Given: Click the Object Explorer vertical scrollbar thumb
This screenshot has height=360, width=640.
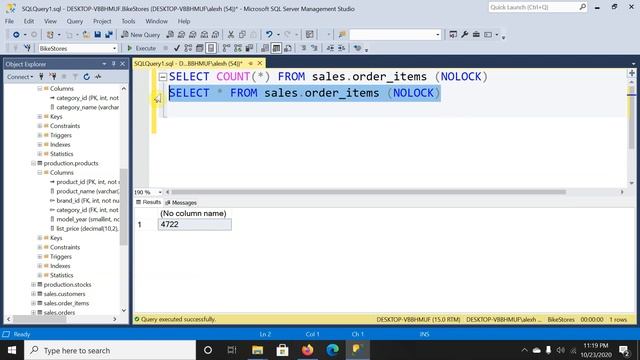Looking at the screenshot, I should [124, 207].
